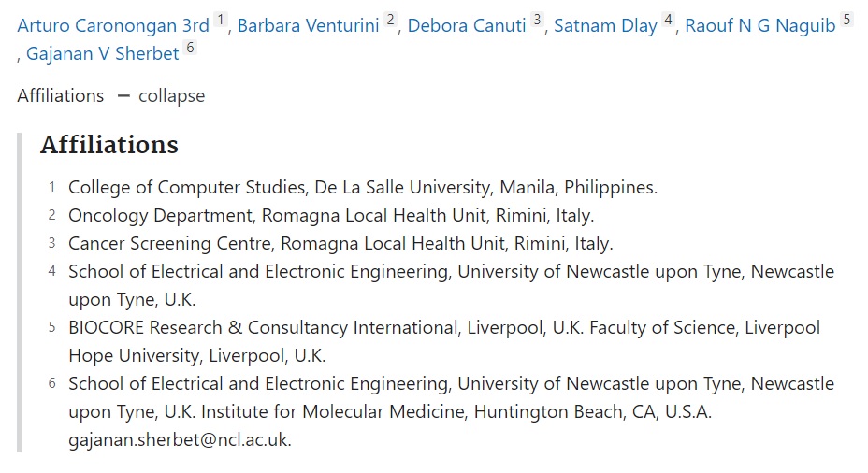The height and width of the screenshot is (473, 868).
Task: Click superscript 6 after Gajanan V Sherbet
Action: (x=190, y=49)
